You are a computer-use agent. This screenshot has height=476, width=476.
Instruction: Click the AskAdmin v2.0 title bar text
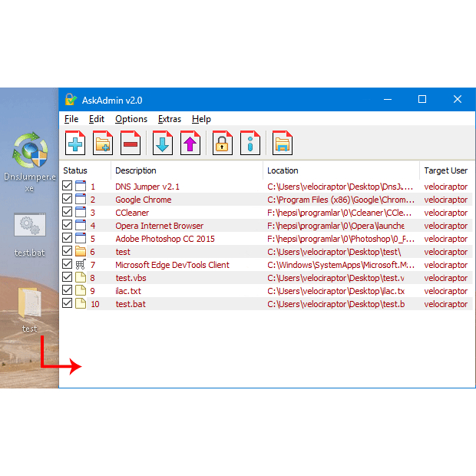[x=112, y=100]
